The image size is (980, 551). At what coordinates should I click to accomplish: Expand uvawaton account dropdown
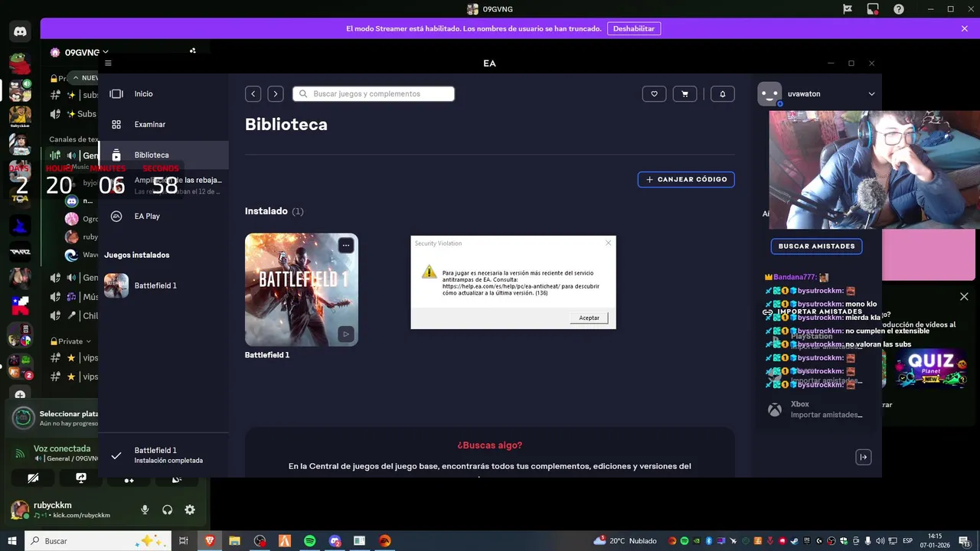(871, 93)
